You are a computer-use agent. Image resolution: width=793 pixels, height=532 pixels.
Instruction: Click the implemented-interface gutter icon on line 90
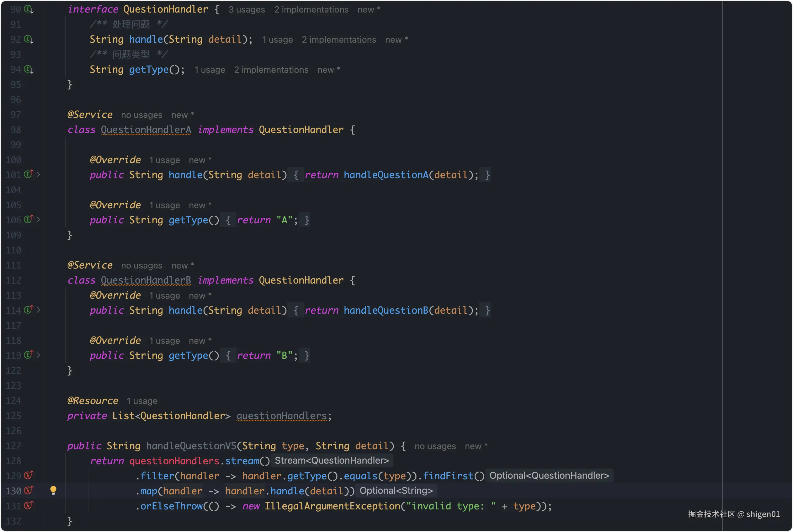(x=29, y=9)
